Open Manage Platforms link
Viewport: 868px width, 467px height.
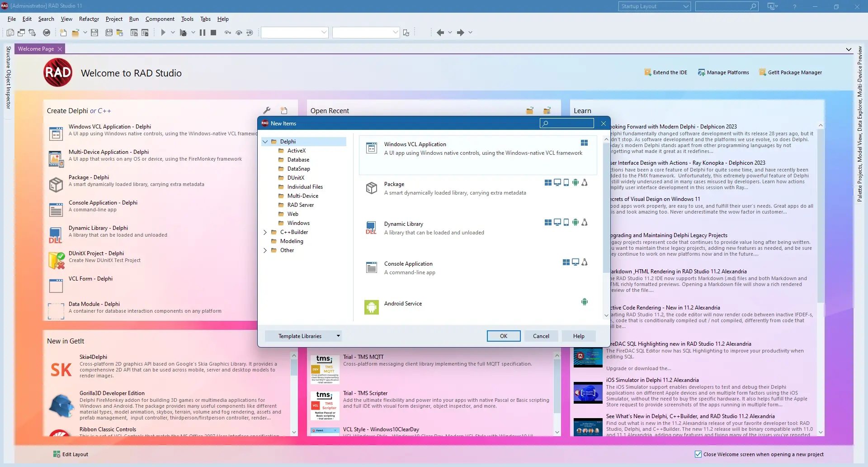pos(723,72)
